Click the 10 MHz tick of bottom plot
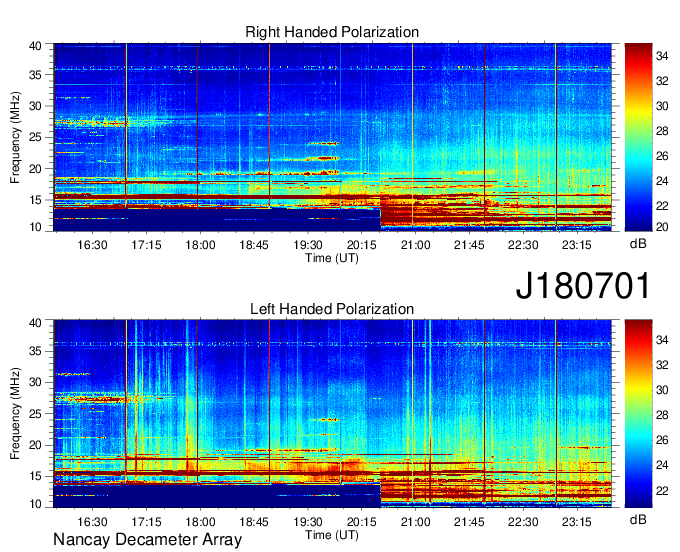Viewport: 680px width, 552px height. click(36, 504)
